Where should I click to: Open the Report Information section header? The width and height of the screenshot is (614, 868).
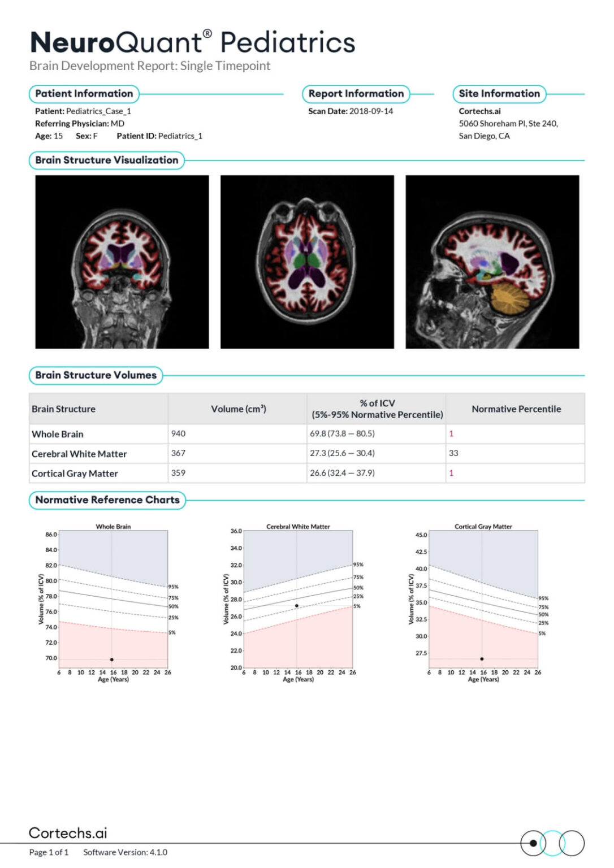pyautogui.click(x=357, y=93)
